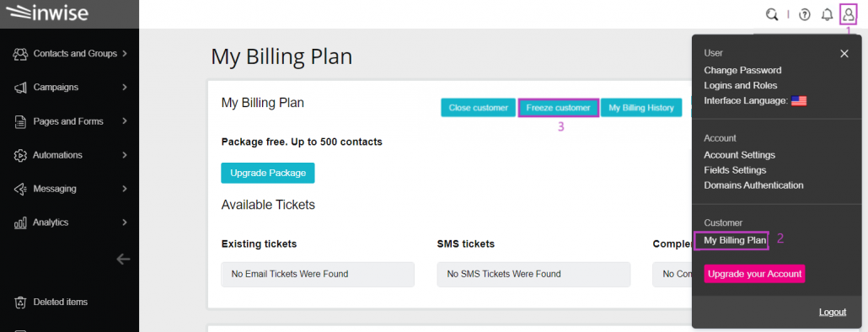The height and width of the screenshot is (332, 868).
Task: Close the user menu panel
Action: 844,54
